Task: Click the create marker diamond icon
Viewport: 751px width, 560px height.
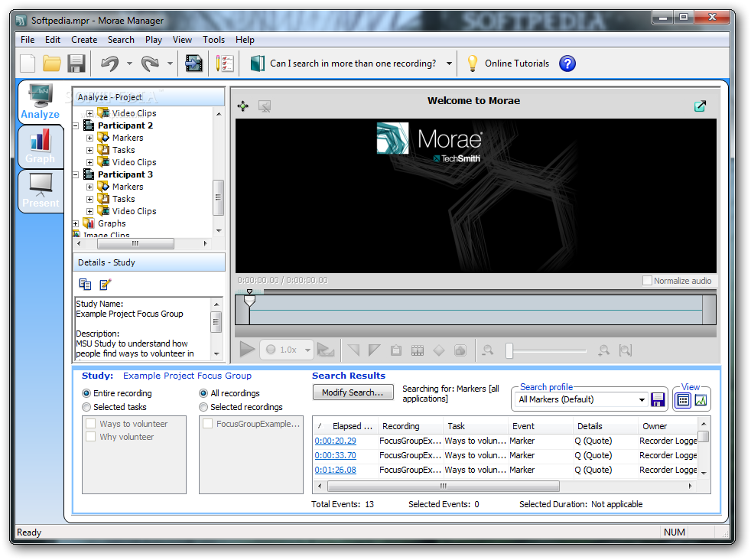Action: 439,350
